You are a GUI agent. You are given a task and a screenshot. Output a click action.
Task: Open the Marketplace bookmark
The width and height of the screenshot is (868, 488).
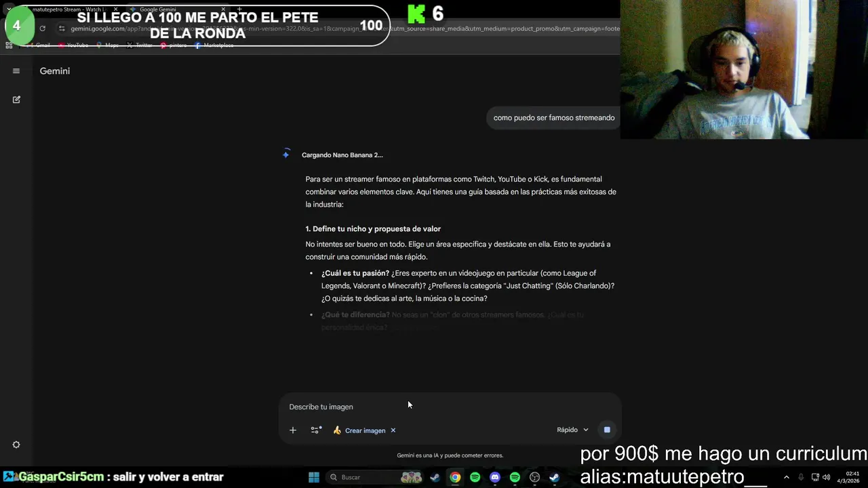click(x=214, y=45)
